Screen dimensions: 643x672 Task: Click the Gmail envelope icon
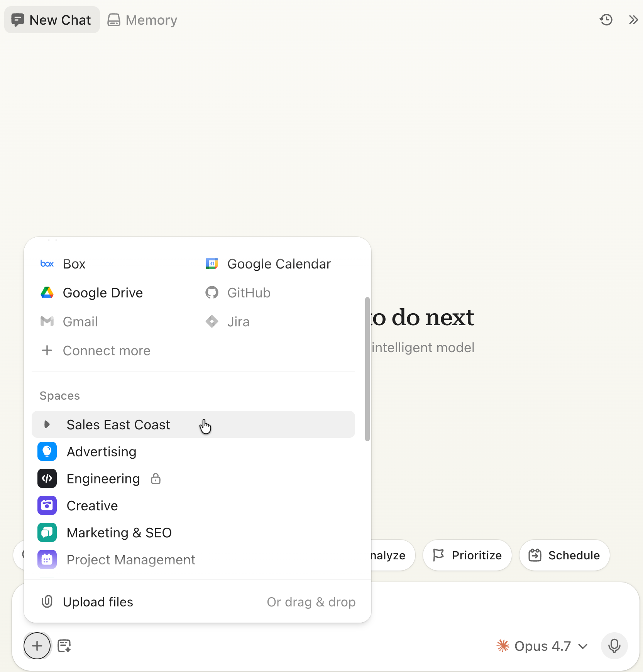[47, 321]
